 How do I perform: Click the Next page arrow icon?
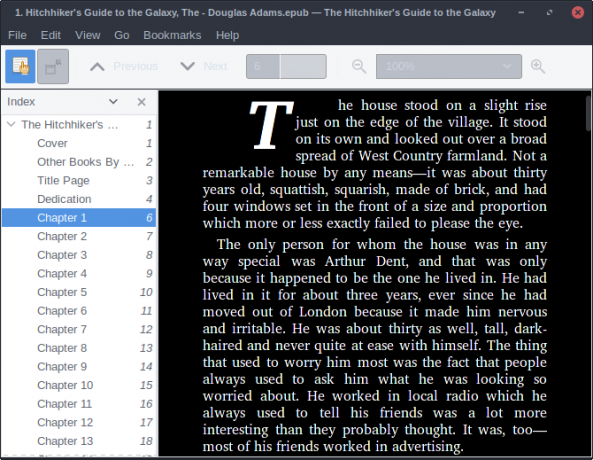[188, 67]
